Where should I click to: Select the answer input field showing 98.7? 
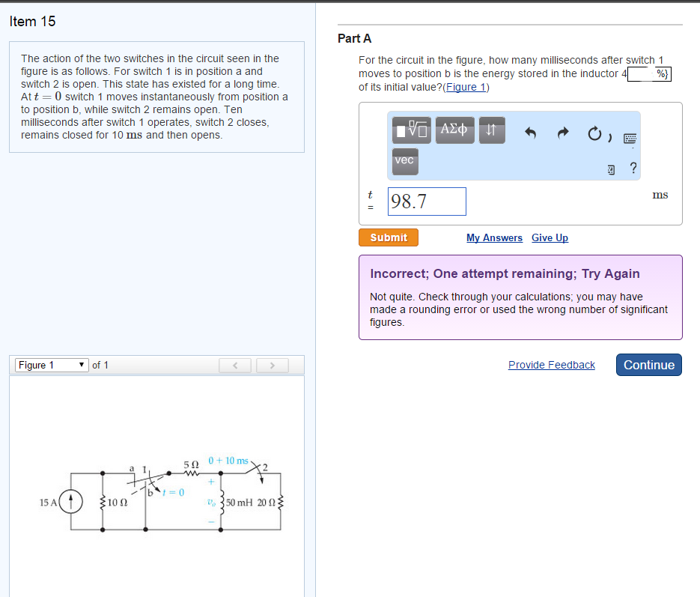point(427,201)
